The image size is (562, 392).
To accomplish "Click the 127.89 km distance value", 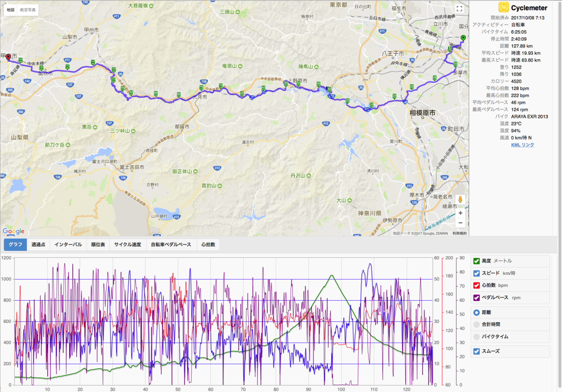I will point(523,46).
